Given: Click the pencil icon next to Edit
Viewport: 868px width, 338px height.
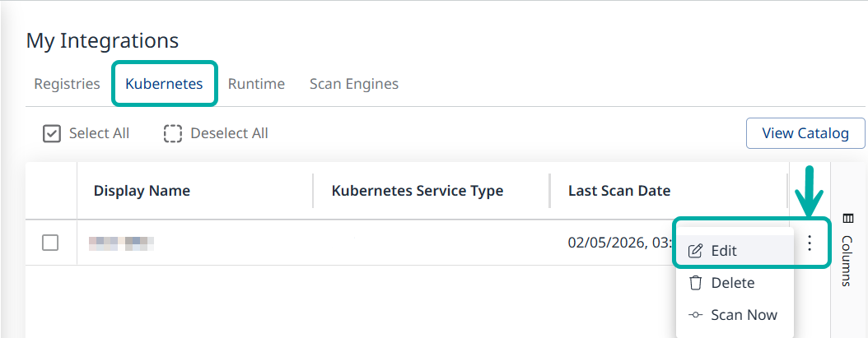Looking at the screenshot, I should pyautogui.click(x=696, y=251).
